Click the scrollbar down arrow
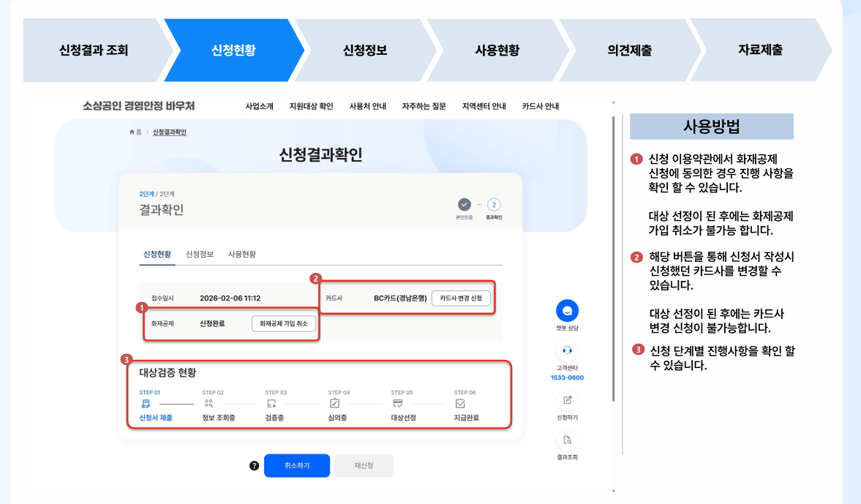 613,492
